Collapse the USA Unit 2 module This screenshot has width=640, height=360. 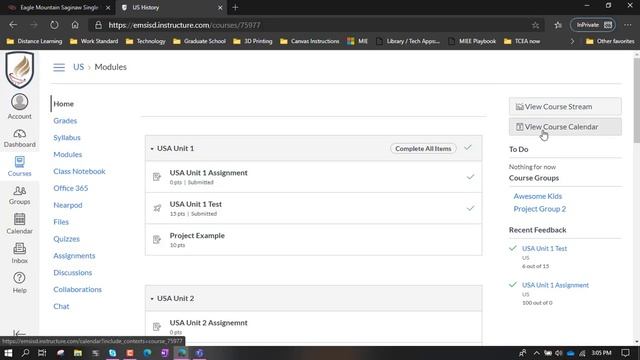(x=152, y=299)
